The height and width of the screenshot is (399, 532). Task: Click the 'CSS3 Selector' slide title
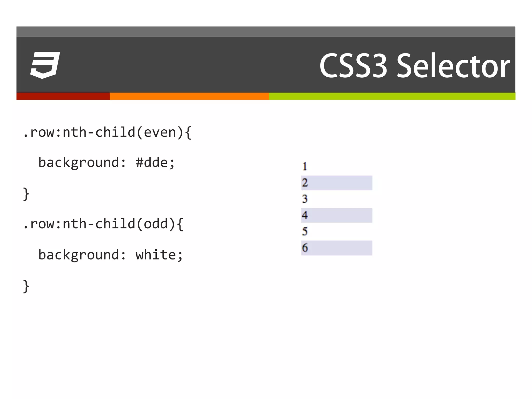(414, 66)
